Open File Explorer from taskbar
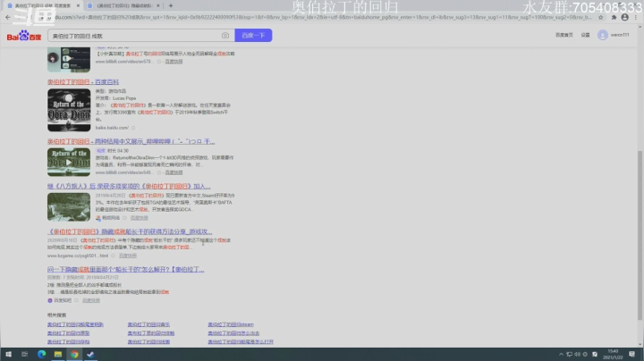644x361 pixels. 58,354
